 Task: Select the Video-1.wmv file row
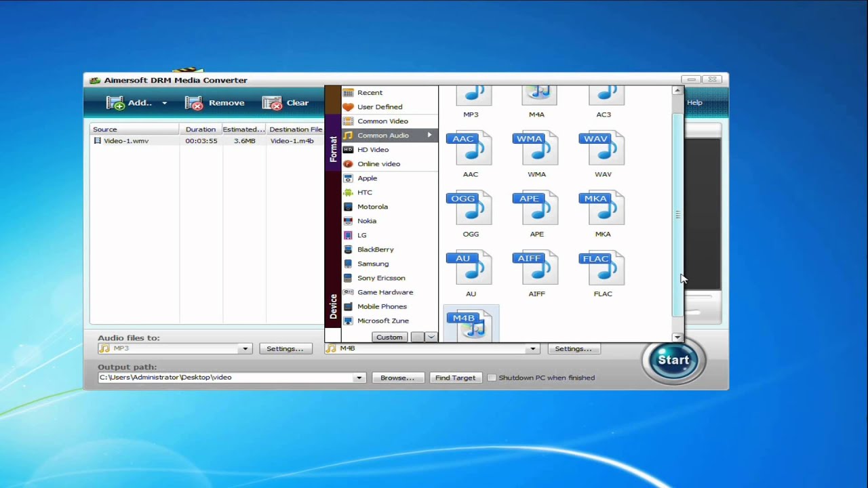tap(207, 141)
